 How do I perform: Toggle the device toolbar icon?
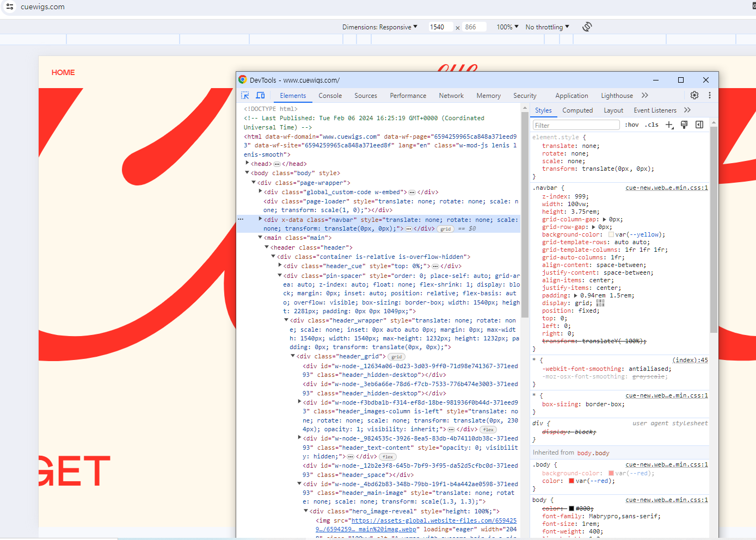click(x=260, y=95)
